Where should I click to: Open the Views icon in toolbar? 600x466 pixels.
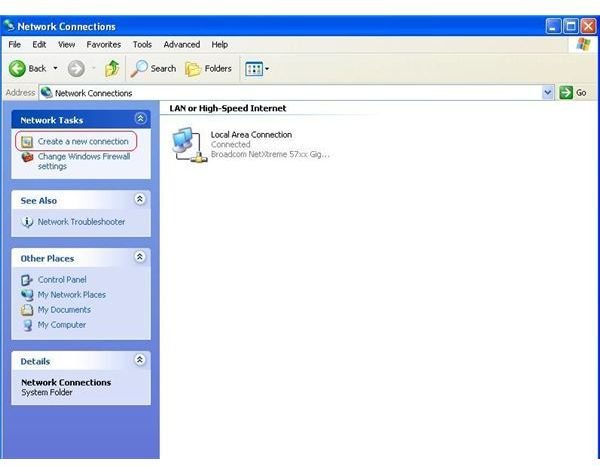pyautogui.click(x=254, y=69)
